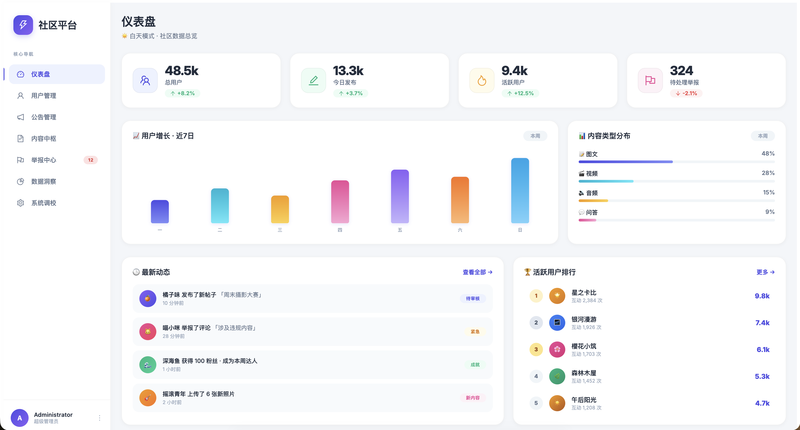Click the document icon for 内容中枢
Image resolution: width=800 pixels, height=430 pixels.
20,138
